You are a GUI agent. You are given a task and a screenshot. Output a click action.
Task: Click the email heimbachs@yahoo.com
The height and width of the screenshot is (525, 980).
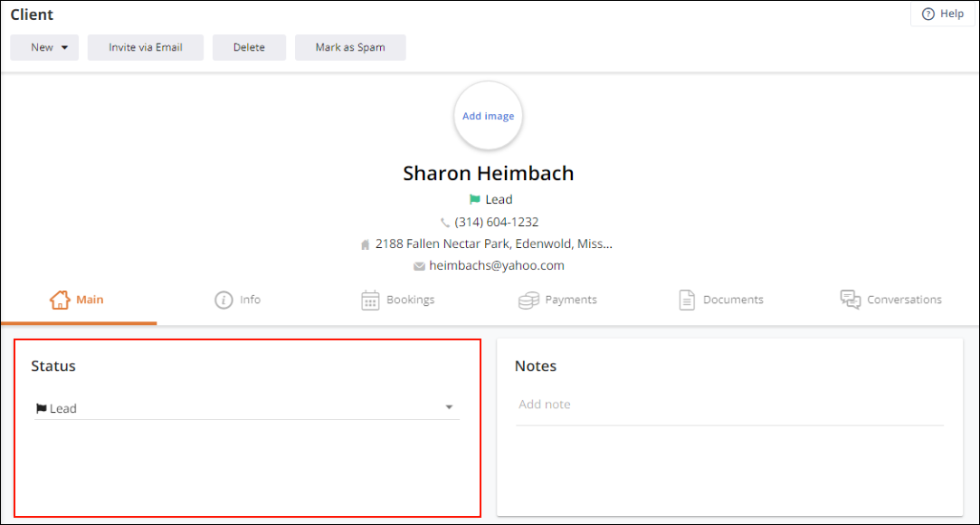(x=497, y=265)
